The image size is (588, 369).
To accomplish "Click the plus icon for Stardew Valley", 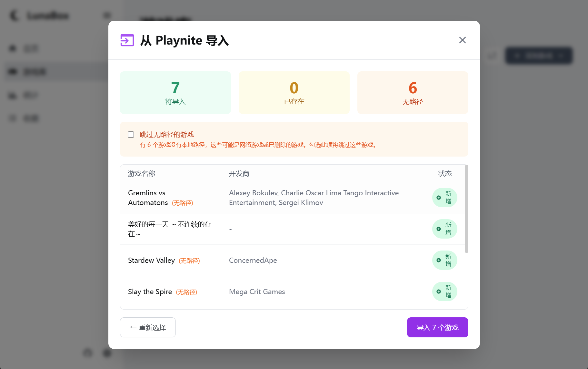I will pos(438,260).
